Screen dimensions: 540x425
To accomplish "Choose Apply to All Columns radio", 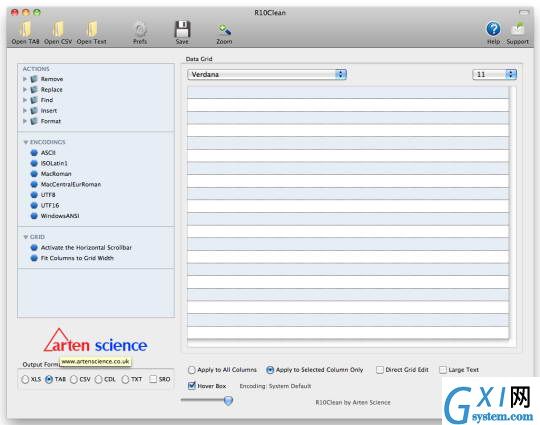I will 191,370.
